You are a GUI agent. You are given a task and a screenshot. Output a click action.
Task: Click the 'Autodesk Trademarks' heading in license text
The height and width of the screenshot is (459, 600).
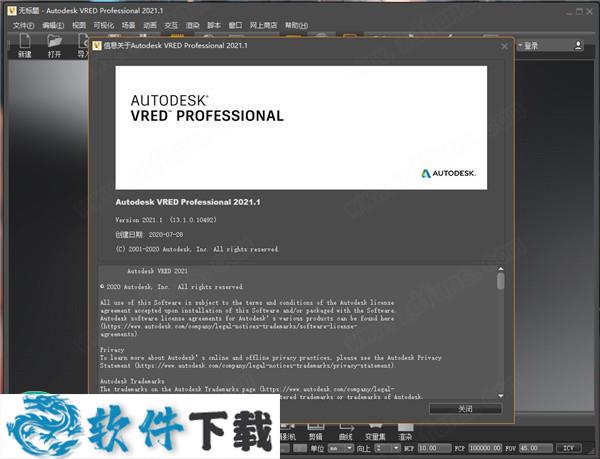132,381
